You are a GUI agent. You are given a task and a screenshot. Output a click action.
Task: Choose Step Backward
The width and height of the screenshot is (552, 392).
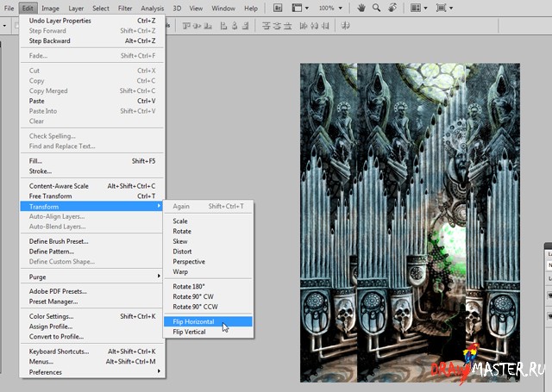[x=92, y=40]
